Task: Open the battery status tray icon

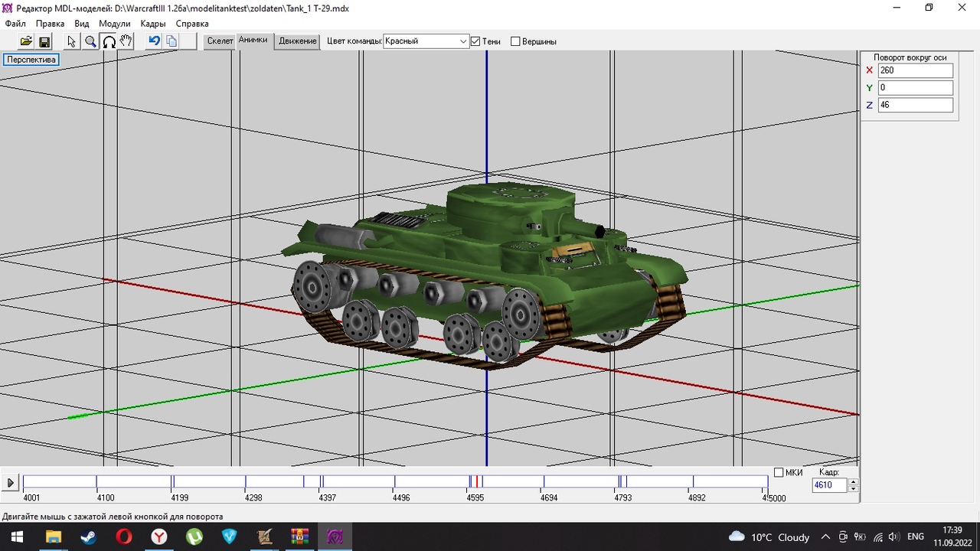Action: pyautogui.click(x=861, y=537)
